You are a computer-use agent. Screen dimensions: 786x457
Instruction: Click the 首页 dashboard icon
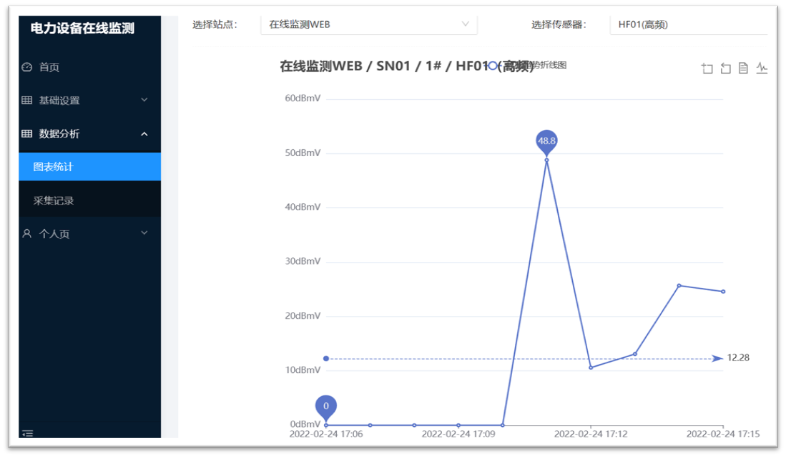click(27, 67)
